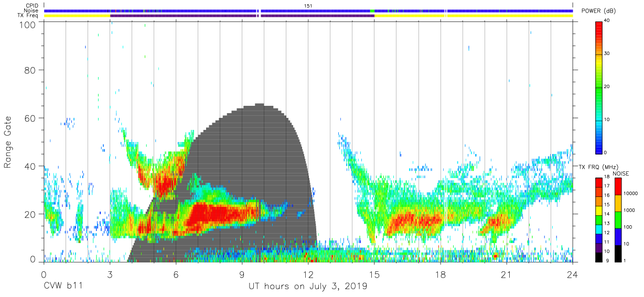
Task: Click range gate tick label 100
Action: [x=26, y=25]
